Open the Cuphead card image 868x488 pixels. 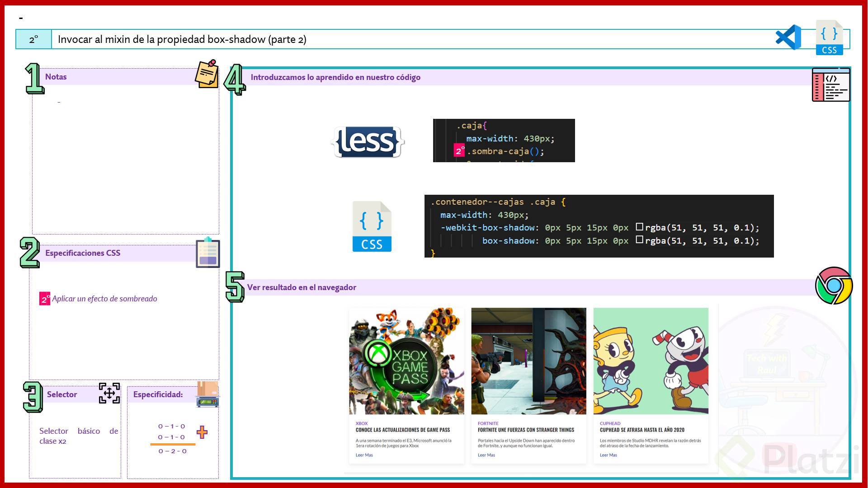pyautogui.click(x=651, y=361)
